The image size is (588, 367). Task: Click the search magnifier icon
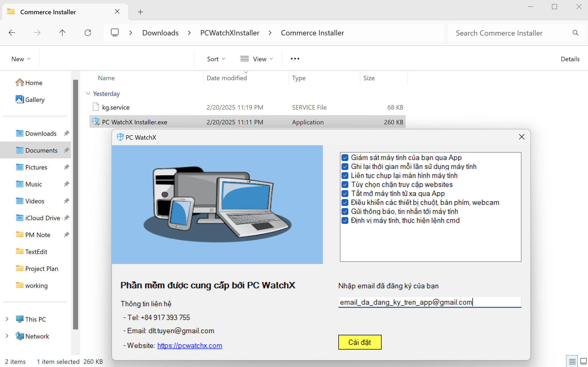576,33
